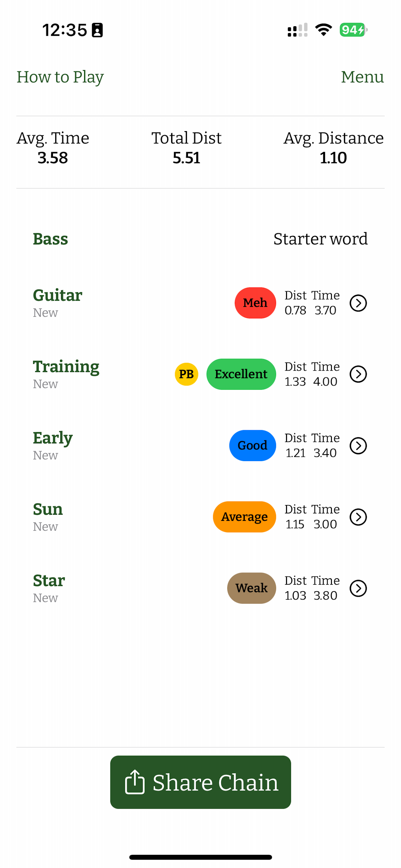Tap the Wi-Fi status icon
The width and height of the screenshot is (401, 868).
tap(324, 30)
